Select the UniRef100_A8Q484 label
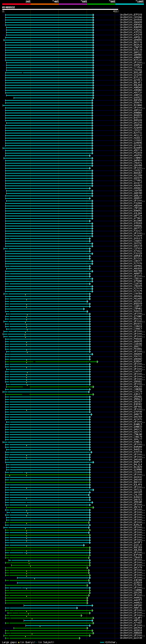The width and height of the screenshot is (146, 644). pyautogui.click(x=131, y=354)
